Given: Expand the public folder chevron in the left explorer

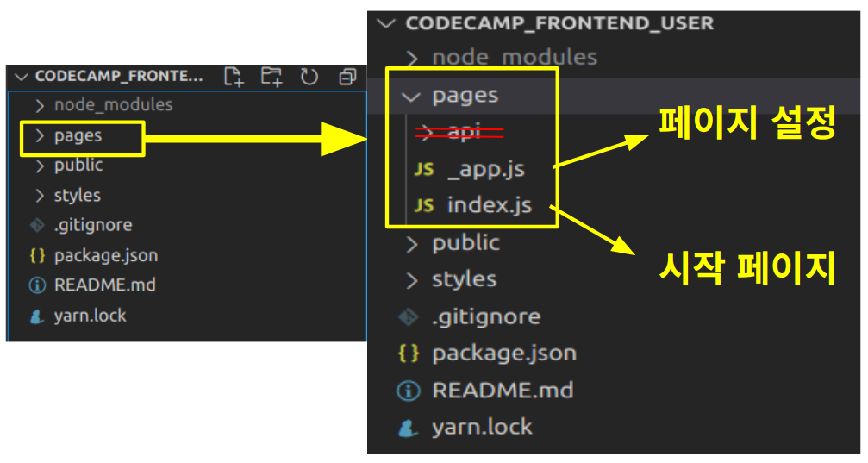Looking at the screenshot, I should 40,166.
